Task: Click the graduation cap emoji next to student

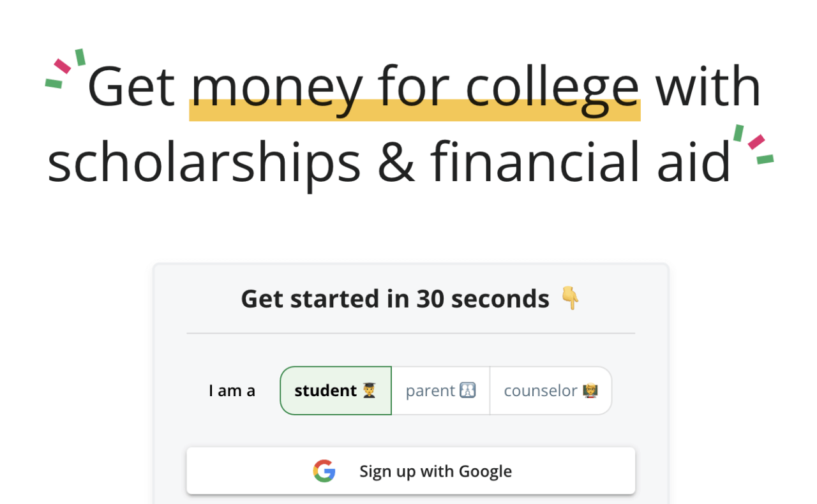Action: coord(369,390)
